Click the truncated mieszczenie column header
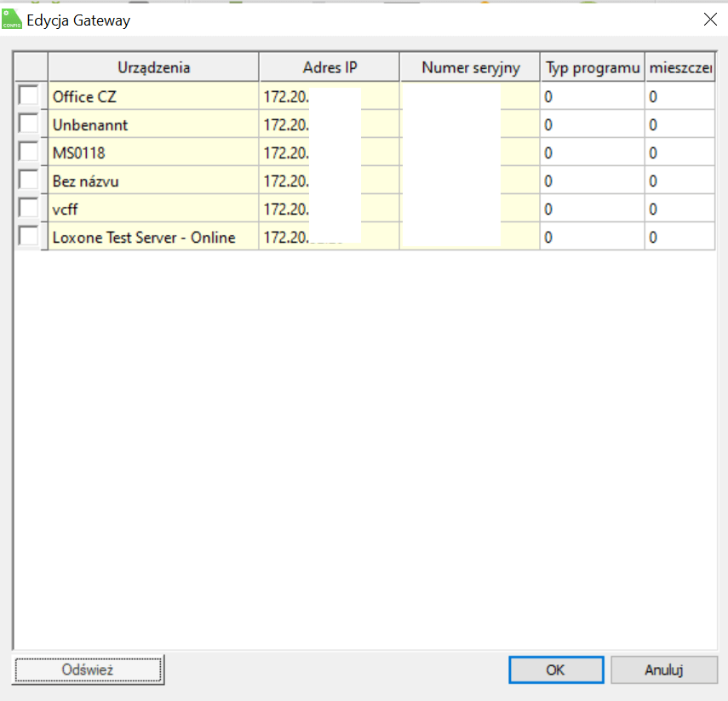 point(679,67)
